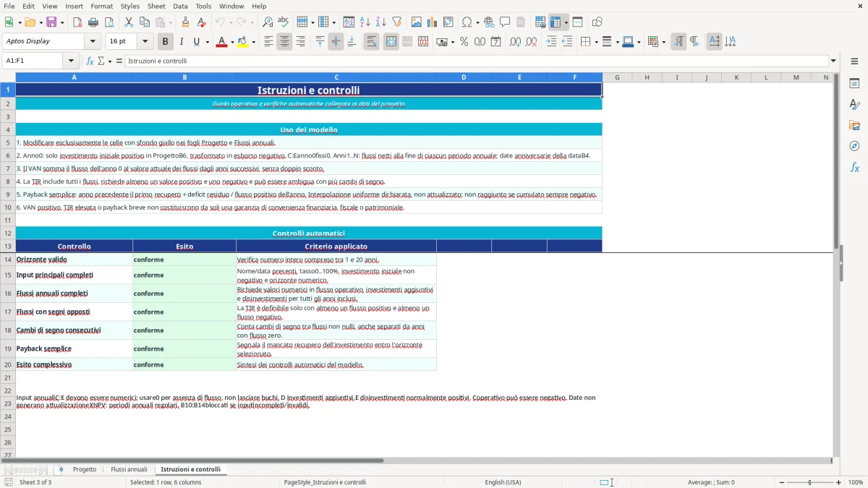This screenshot has height=488, width=868.
Task: Click the Cut scissors icon
Action: click(128, 22)
